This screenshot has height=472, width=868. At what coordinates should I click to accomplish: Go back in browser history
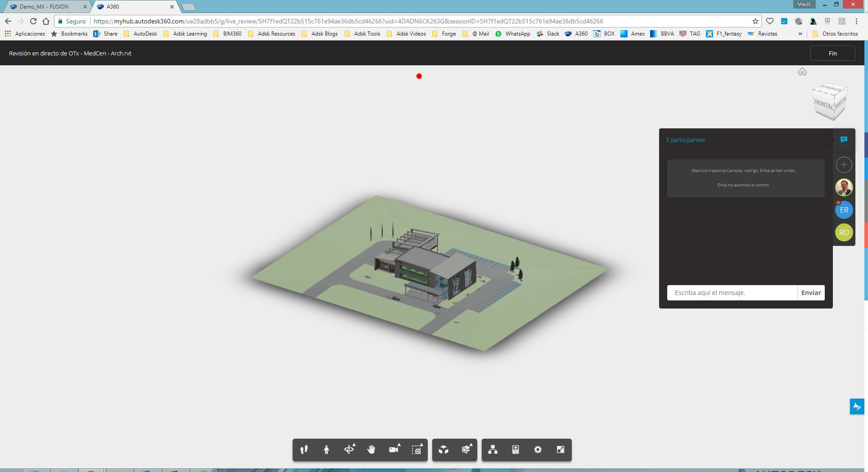coord(8,21)
